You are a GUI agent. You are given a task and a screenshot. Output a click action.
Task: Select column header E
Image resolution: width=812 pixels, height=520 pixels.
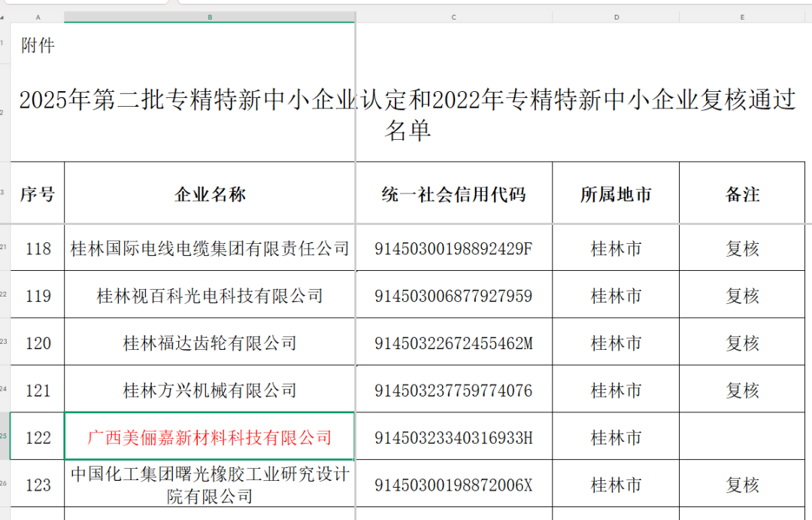(x=741, y=17)
